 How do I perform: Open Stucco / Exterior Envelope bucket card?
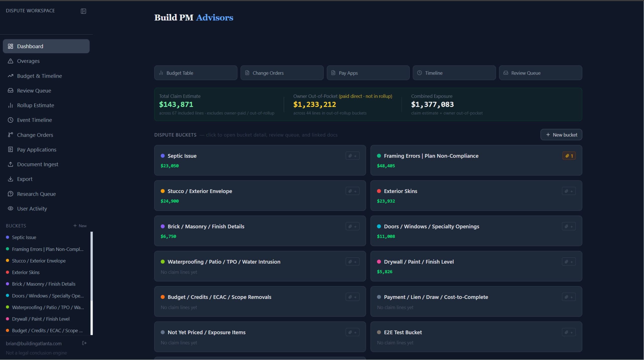coord(260,196)
